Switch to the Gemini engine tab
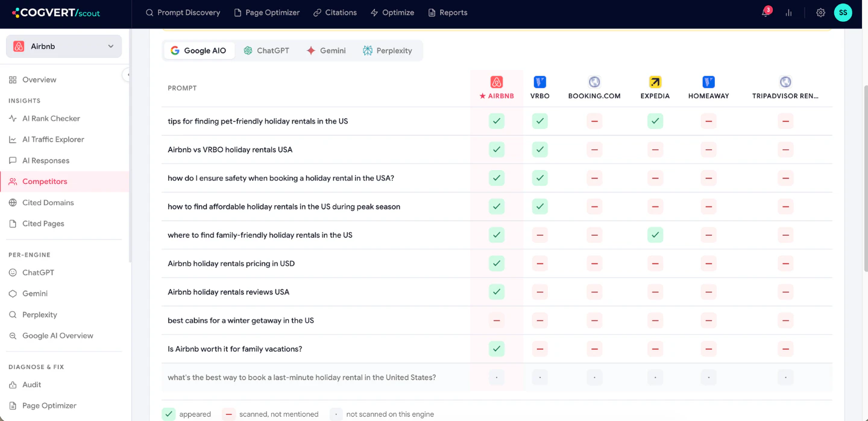The image size is (868, 421). click(326, 51)
